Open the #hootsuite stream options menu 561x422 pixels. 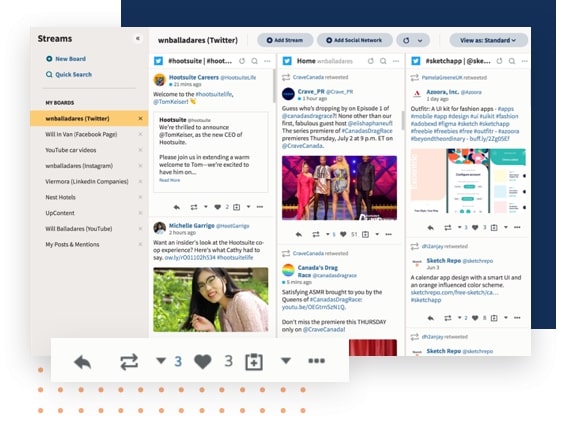tap(267, 61)
